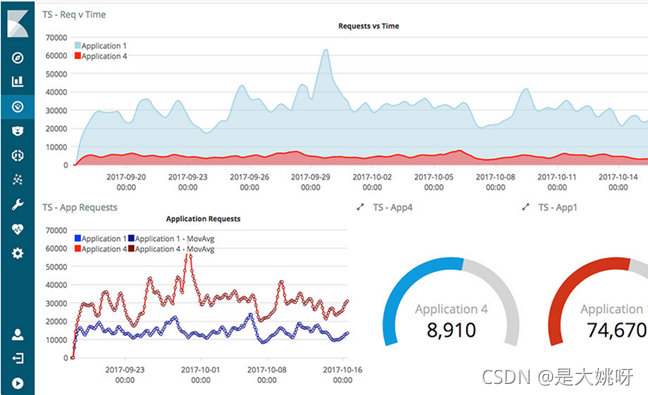Expand the TS - App1 panel fullscreen
The height and width of the screenshot is (395, 648).
pos(525,207)
